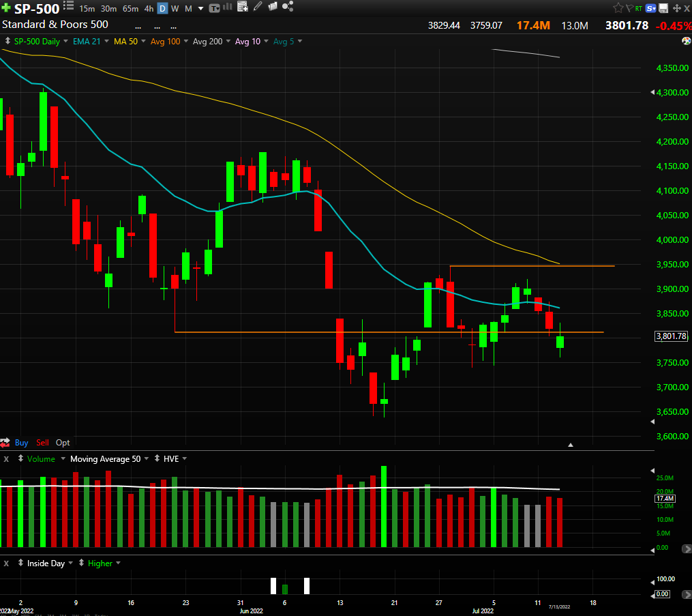Viewport: 692px width, 616px height.
Task: Open the chart library folder icon
Action: tap(273, 6)
